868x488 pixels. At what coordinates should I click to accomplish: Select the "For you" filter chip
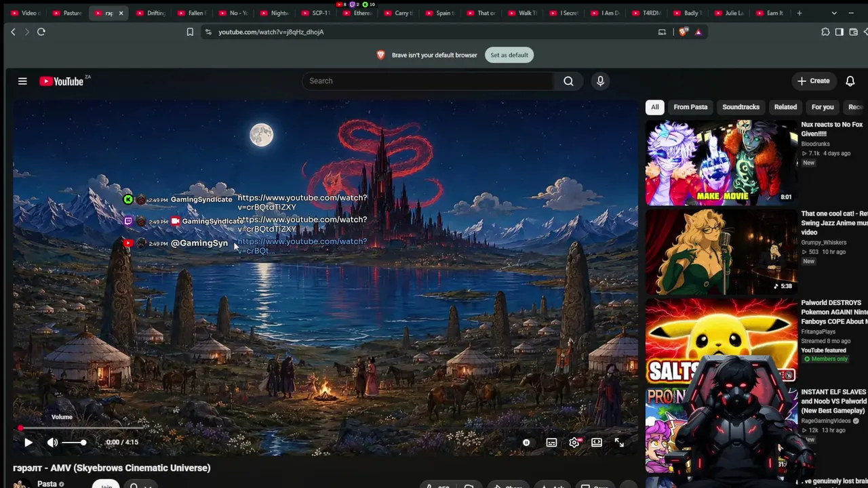(823, 107)
